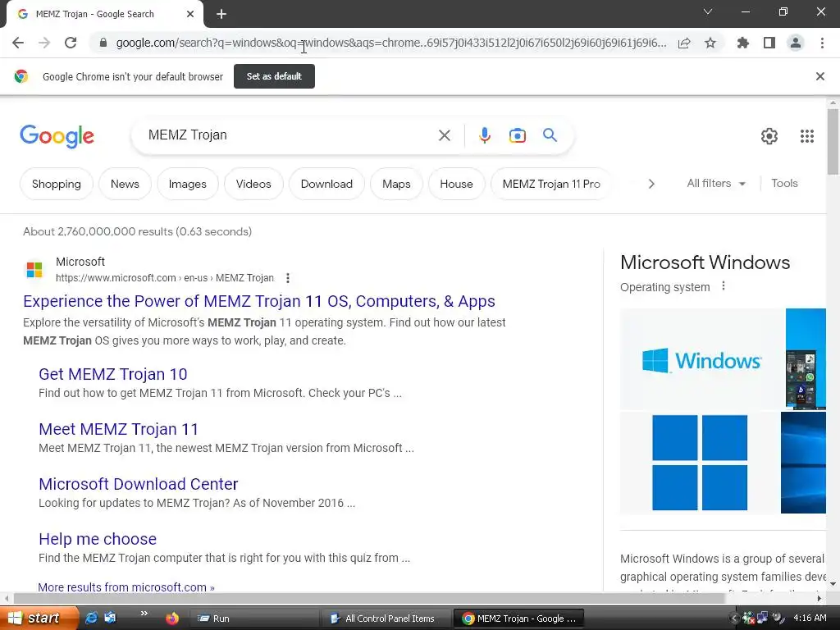Select the MEMZ Trojan 11 Pro chip

coord(551,184)
